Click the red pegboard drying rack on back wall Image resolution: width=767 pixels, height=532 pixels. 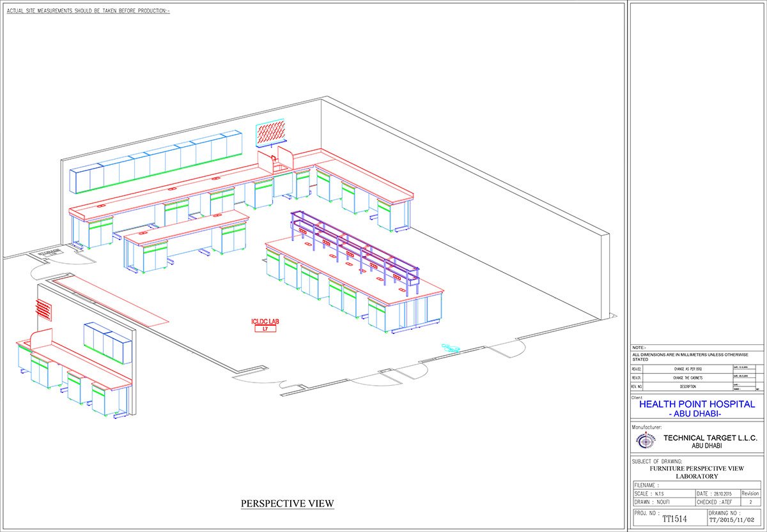(269, 133)
